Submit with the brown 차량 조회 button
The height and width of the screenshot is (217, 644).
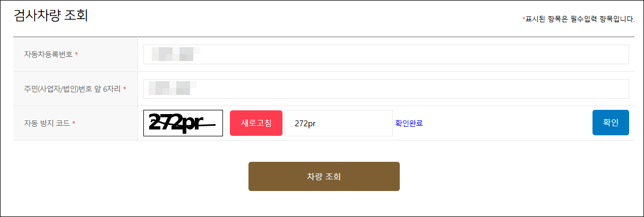[x=324, y=176]
